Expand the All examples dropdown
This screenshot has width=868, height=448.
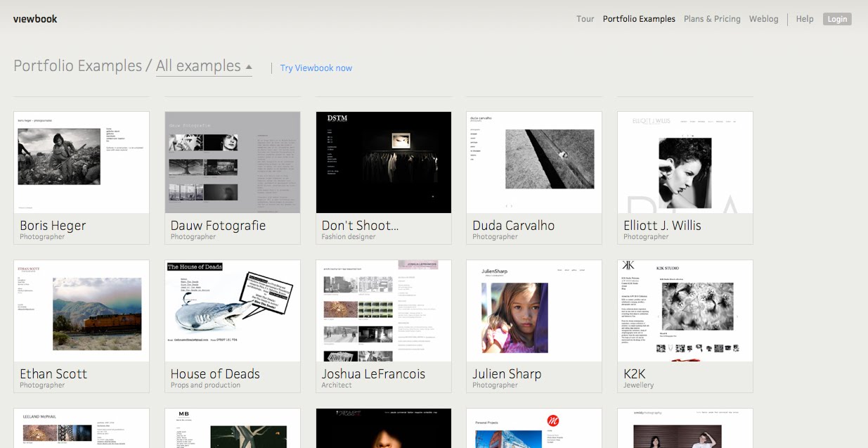204,66
